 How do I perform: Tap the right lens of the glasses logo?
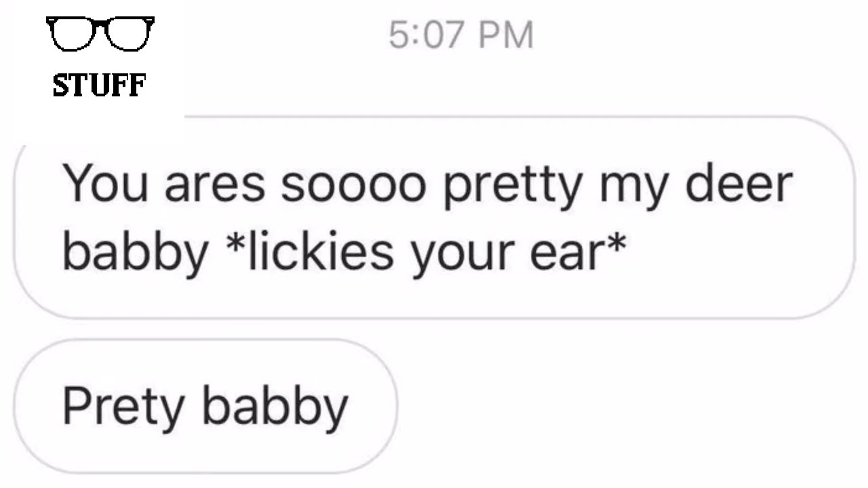(129, 35)
